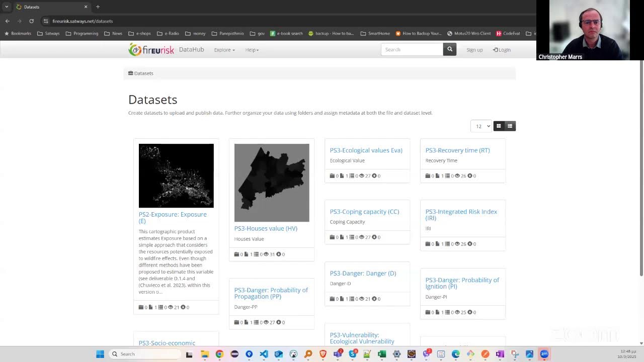
Task: Close the Datasets browser tab
Action: coord(86,7)
